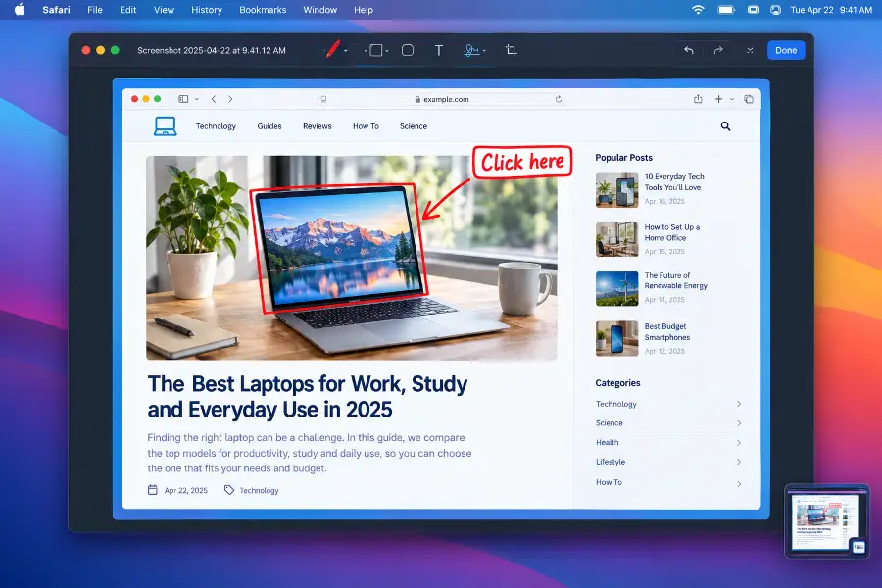Expand the Health category chevron

click(739, 443)
